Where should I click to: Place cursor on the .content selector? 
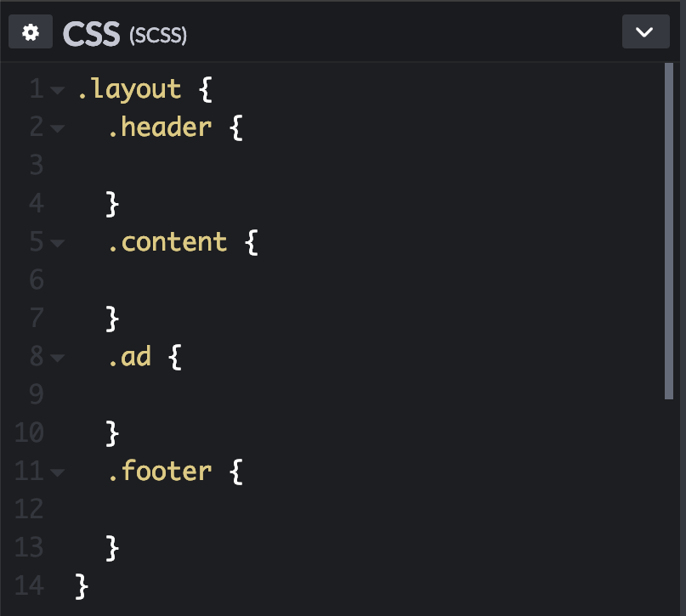(x=167, y=241)
